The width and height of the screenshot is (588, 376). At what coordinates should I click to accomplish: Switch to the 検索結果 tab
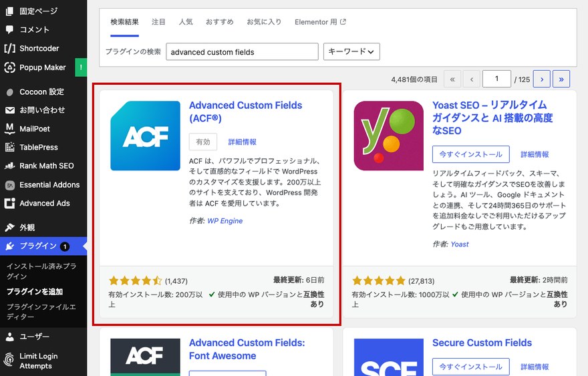pyautogui.click(x=124, y=22)
